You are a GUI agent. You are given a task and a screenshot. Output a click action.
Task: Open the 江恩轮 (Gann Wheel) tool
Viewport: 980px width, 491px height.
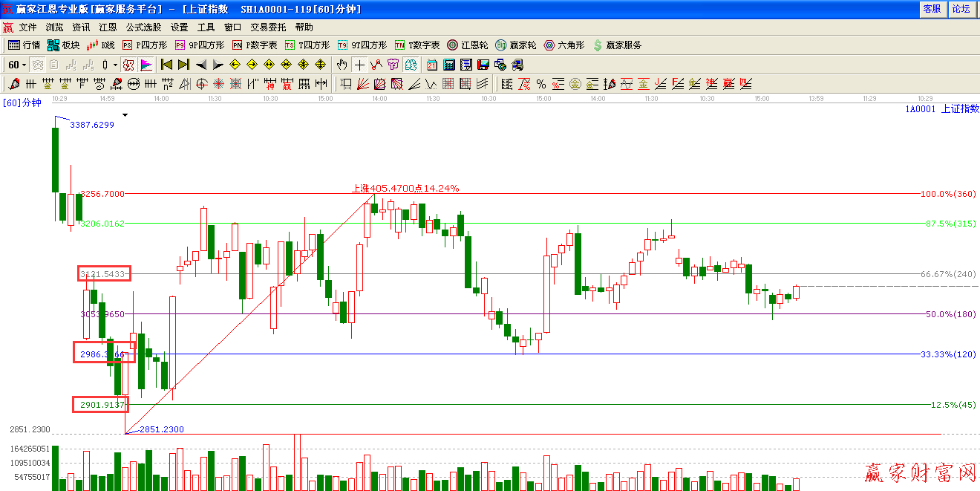point(467,45)
